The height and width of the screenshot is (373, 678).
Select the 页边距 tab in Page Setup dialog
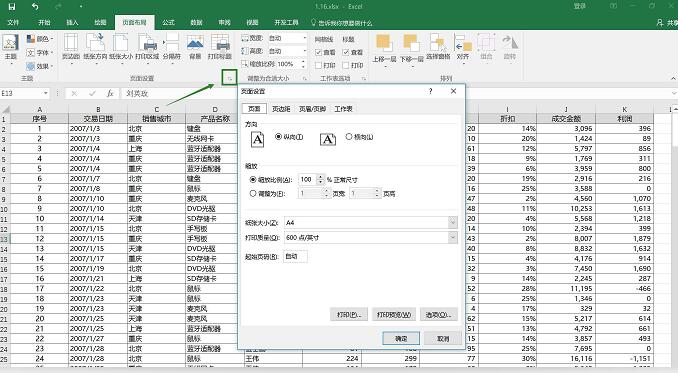(281, 109)
